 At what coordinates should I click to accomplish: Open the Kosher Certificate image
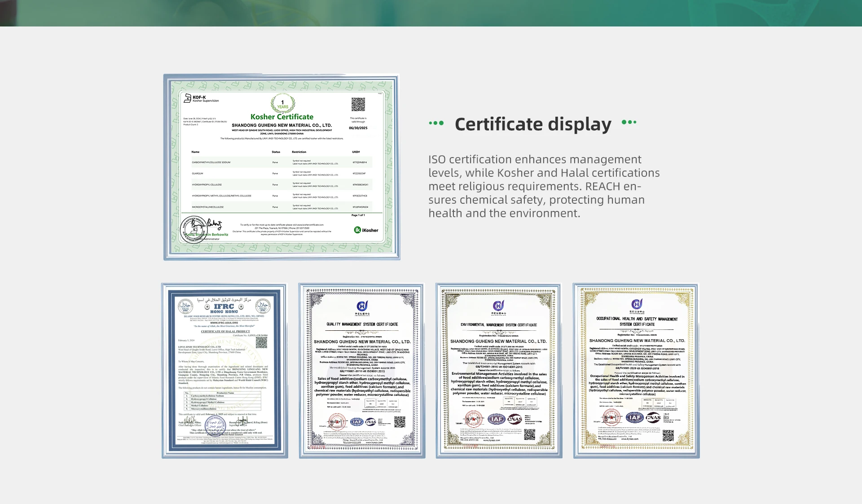(281, 167)
